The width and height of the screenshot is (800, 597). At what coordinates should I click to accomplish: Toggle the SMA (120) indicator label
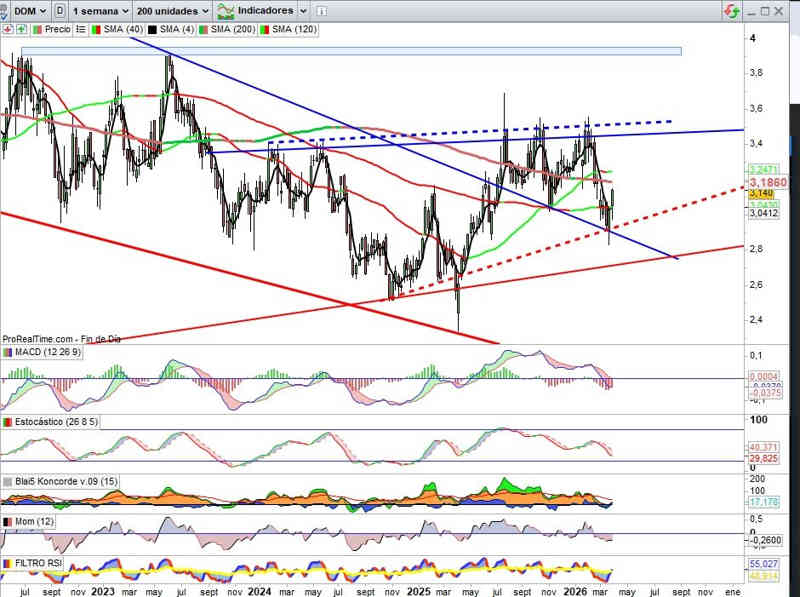point(292,30)
